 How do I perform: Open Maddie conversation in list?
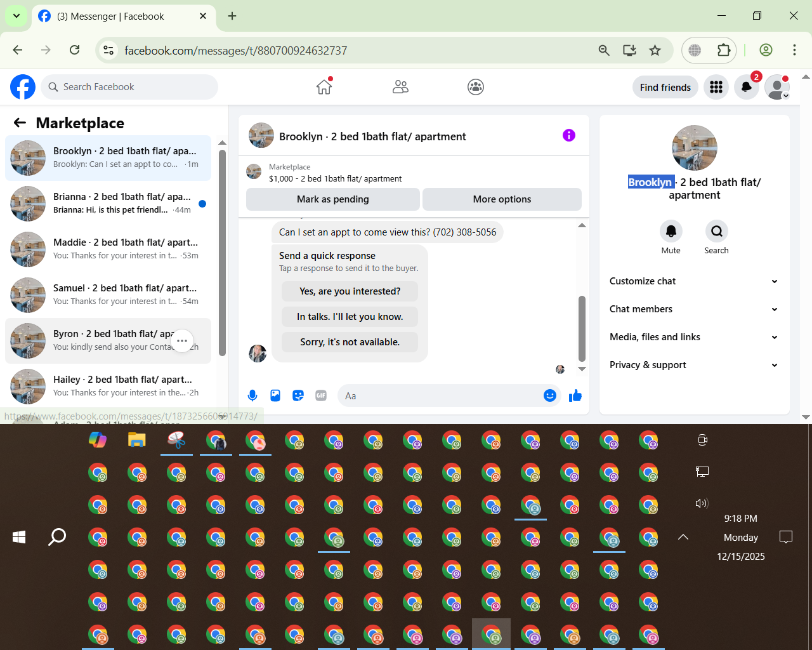pyautogui.click(x=108, y=249)
